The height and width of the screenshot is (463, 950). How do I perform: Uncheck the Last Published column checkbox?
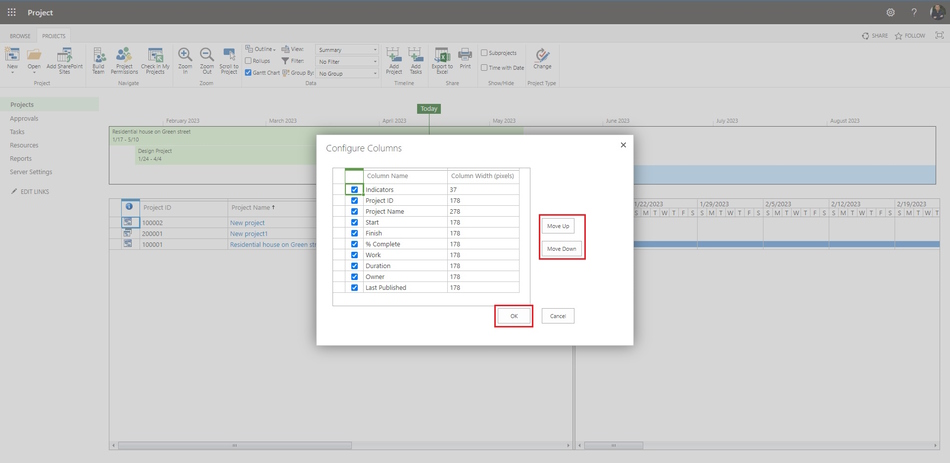[354, 288]
